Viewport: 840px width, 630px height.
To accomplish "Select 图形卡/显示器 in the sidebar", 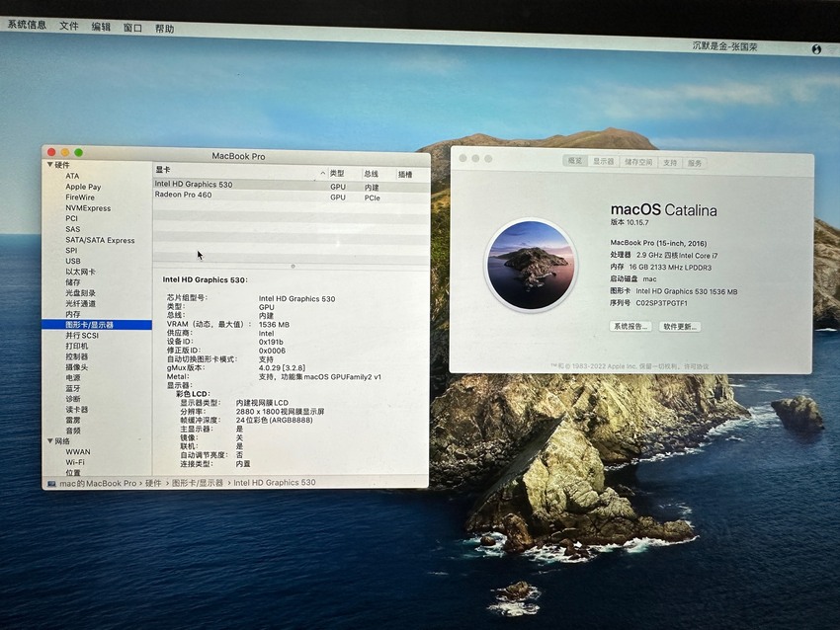I will [x=97, y=324].
